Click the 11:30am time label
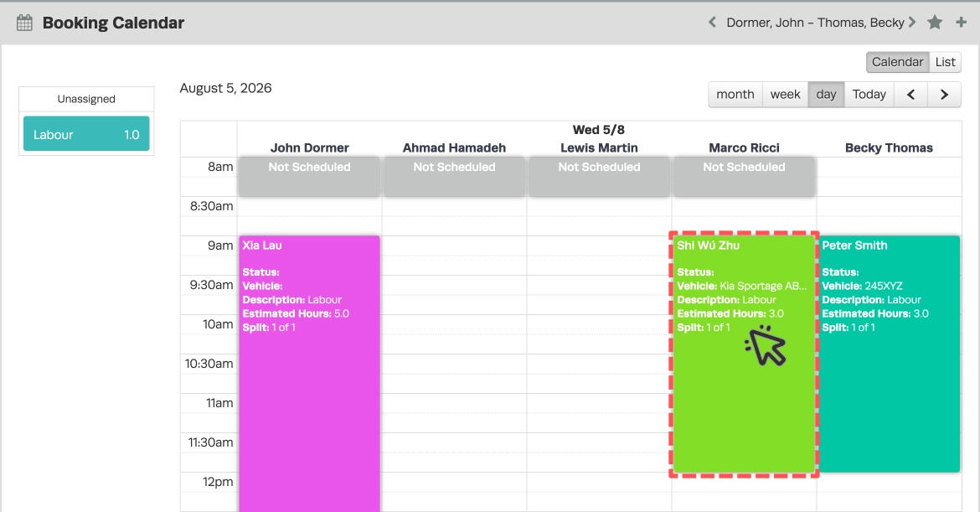The width and height of the screenshot is (980, 512). click(210, 442)
